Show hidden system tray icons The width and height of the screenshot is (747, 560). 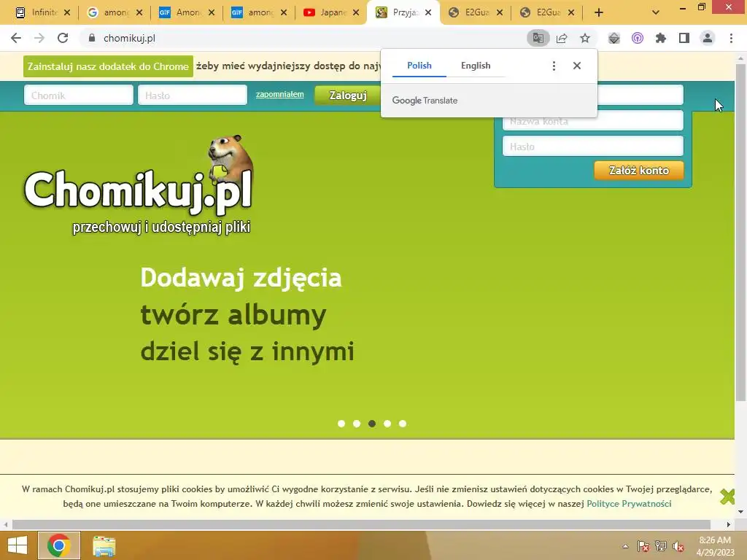(x=625, y=546)
